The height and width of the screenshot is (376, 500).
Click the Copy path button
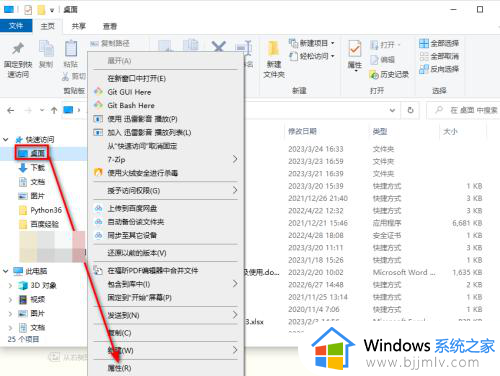click(x=110, y=43)
